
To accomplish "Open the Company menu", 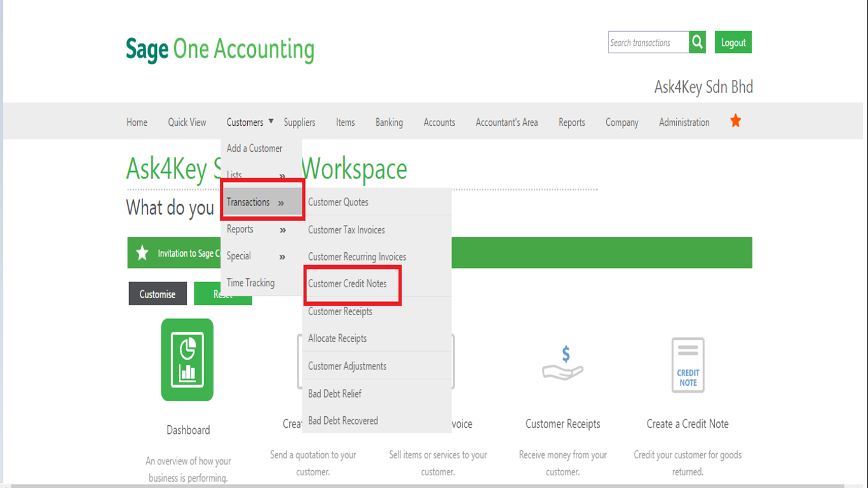I will point(621,122).
